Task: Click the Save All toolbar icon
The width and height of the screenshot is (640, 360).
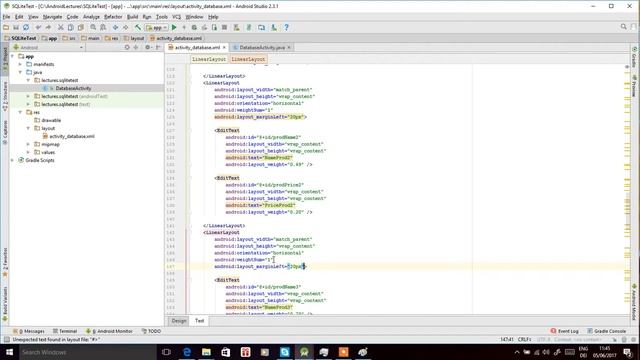Action: coord(16,27)
